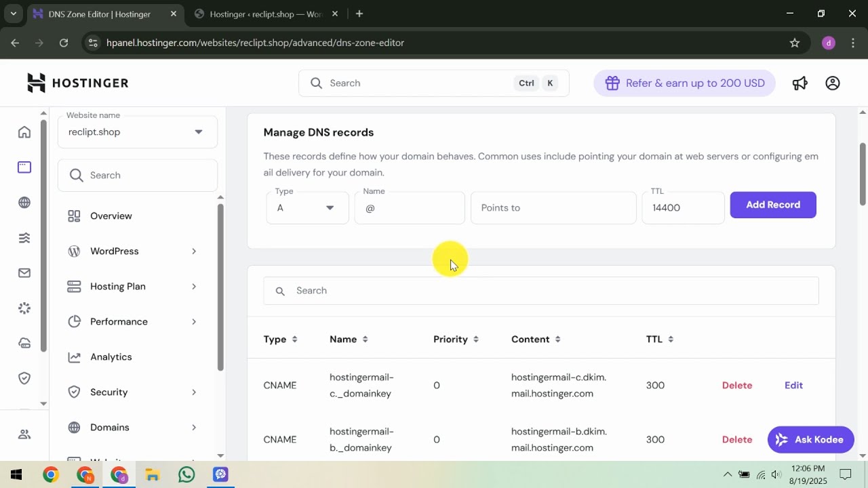
Task: Open the Hostinger home sidebar icon
Action: [24, 132]
